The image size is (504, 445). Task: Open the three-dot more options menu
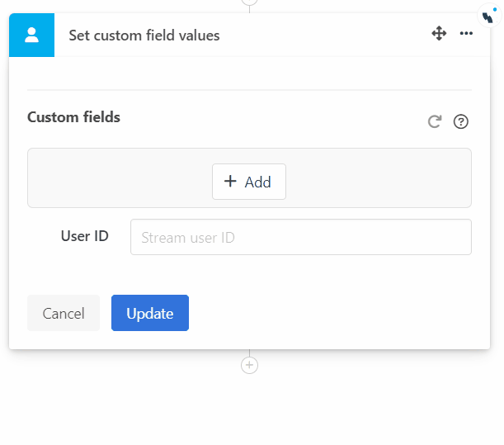[466, 34]
